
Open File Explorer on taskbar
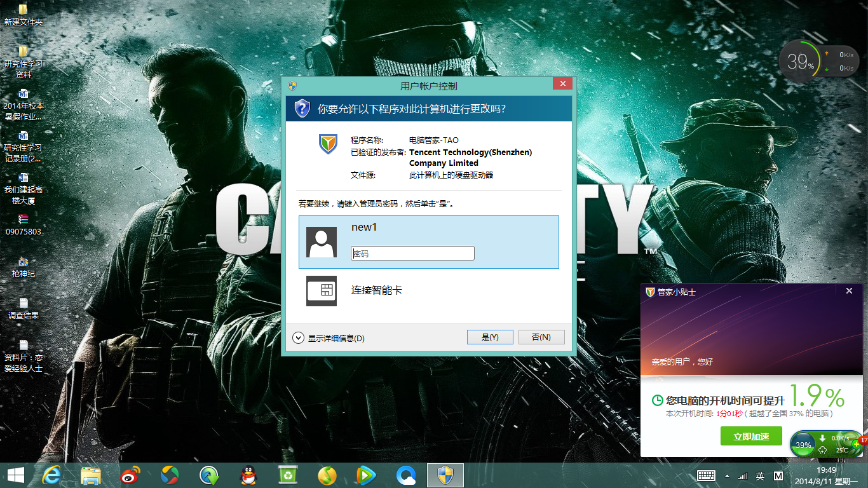tap(91, 475)
